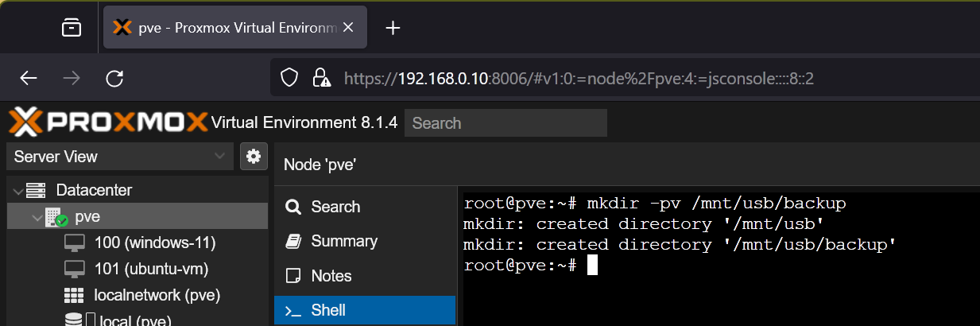
Task: Click the monitor icon for VM 101
Action: [74, 269]
